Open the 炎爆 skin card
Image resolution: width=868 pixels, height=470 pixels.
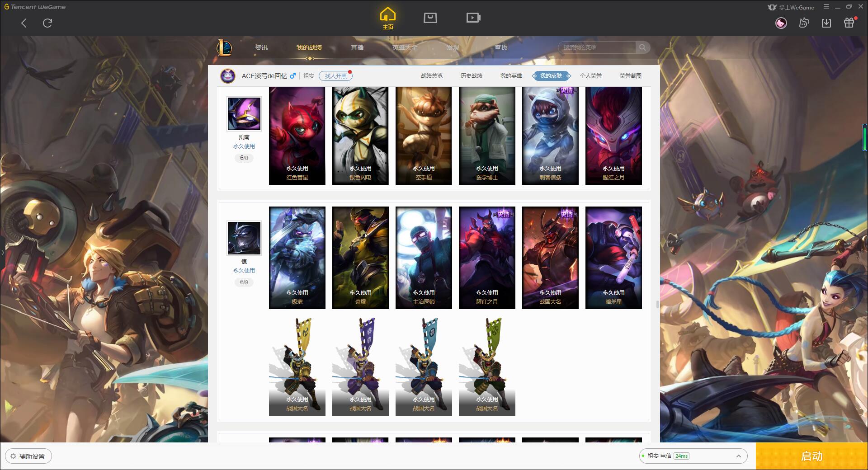coord(360,258)
